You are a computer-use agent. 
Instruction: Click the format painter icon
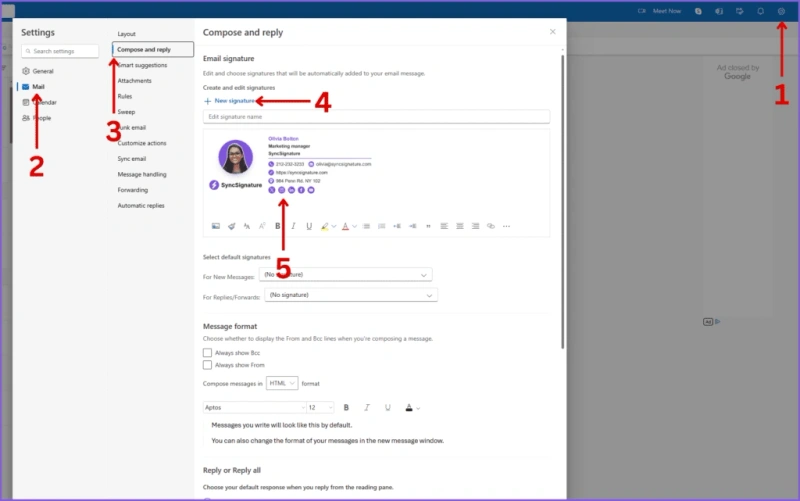232,226
